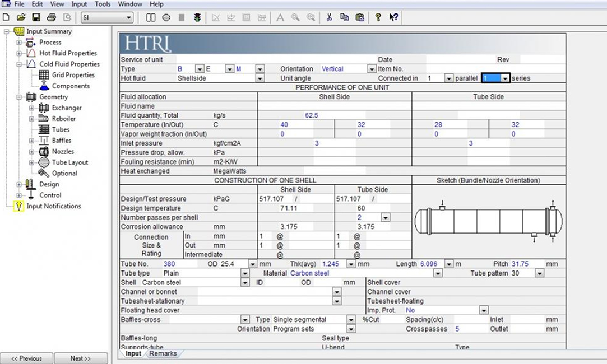Click the Print toolbar icon

click(x=52, y=17)
